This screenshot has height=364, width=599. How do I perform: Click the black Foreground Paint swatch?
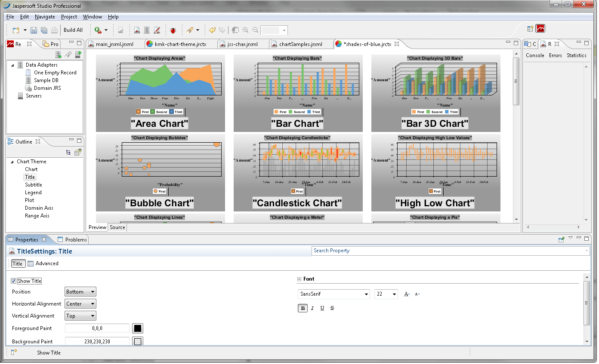coord(138,329)
